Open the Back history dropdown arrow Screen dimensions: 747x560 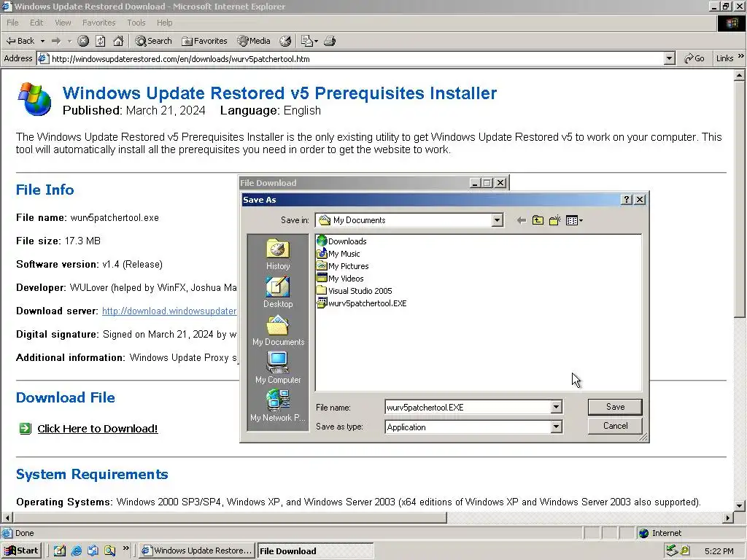pos(42,41)
